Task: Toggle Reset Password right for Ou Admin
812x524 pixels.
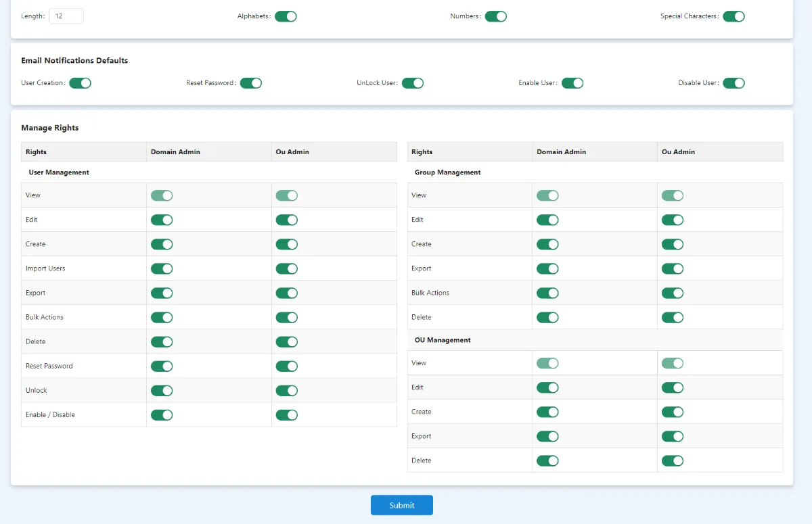Action: click(287, 366)
